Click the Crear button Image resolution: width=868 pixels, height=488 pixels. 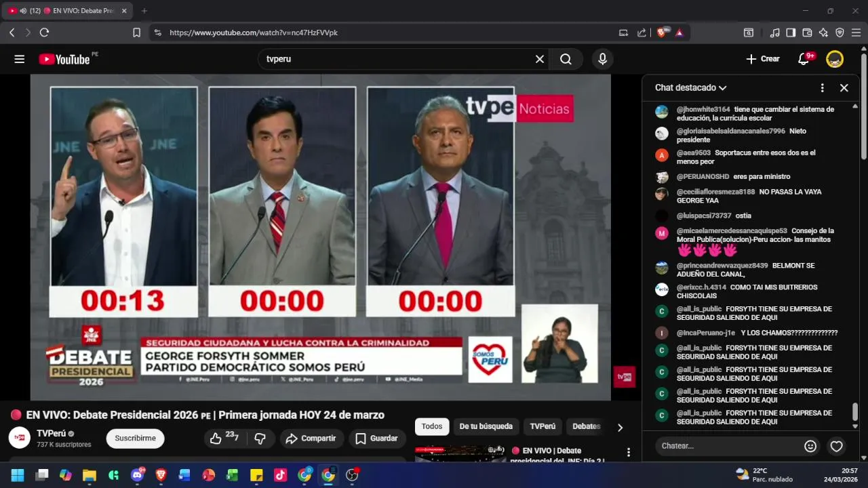[x=763, y=59]
